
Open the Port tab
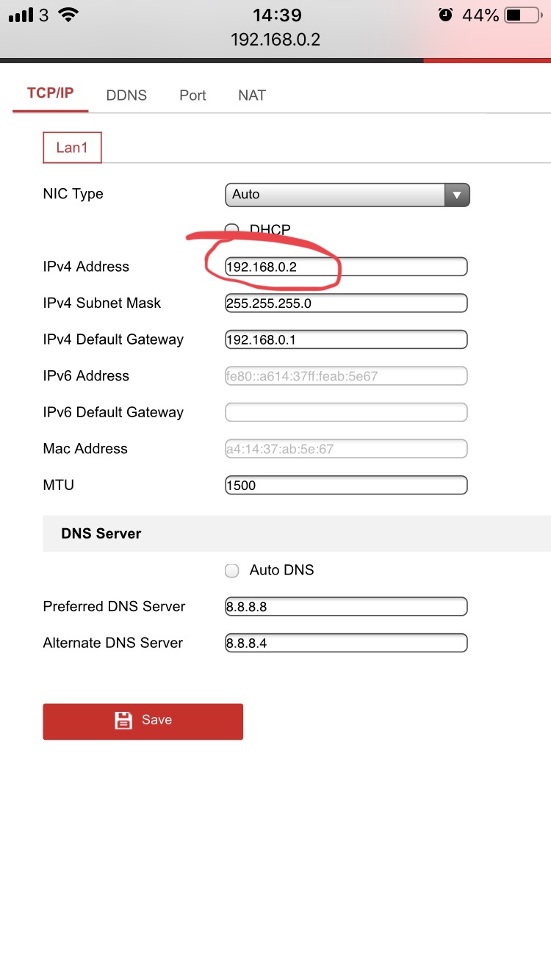coord(192,96)
